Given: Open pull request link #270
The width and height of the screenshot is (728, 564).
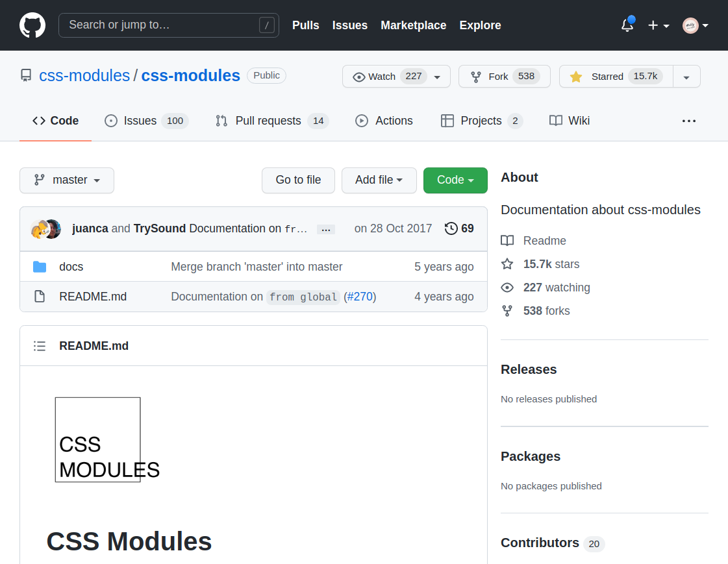Looking at the screenshot, I should [x=360, y=296].
